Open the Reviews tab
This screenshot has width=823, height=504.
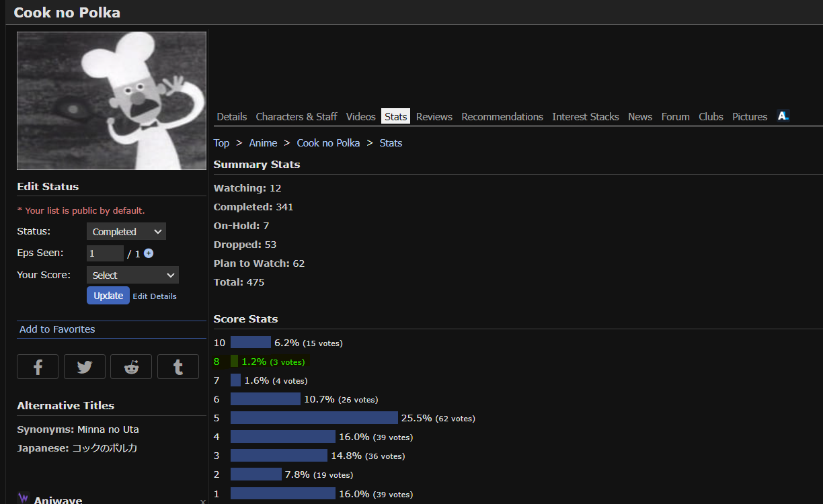coord(434,116)
